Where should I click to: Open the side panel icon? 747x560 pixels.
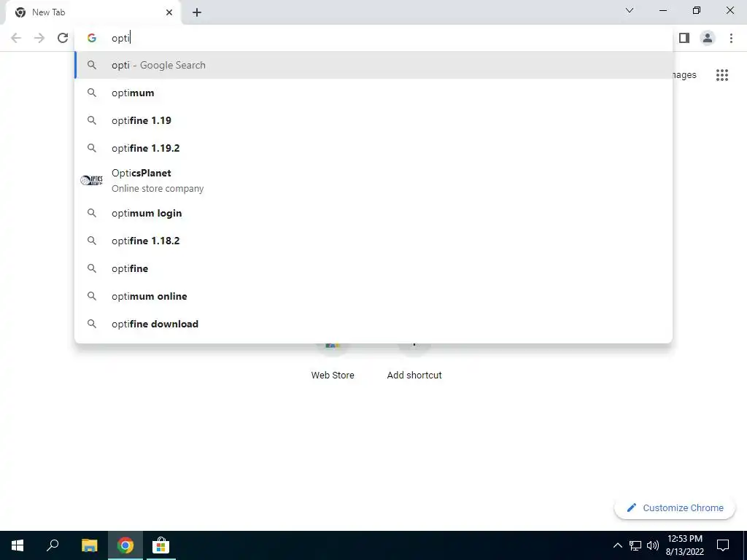coord(684,38)
